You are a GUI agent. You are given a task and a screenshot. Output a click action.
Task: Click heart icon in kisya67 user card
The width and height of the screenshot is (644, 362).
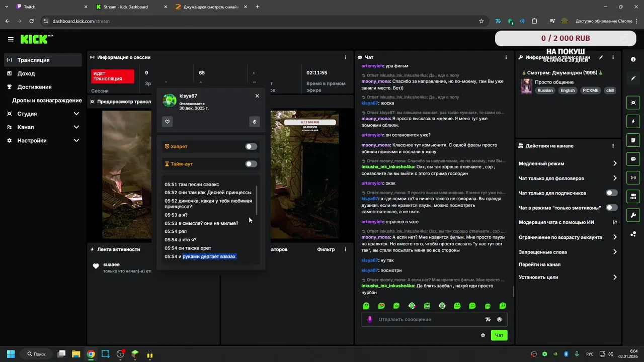[x=168, y=121]
